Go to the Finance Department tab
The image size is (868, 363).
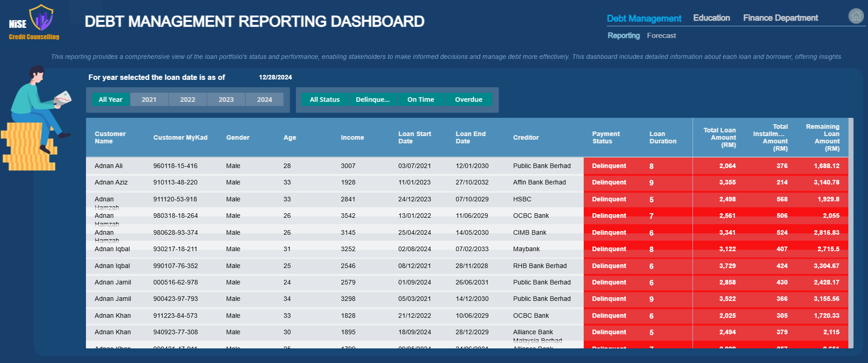[780, 18]
